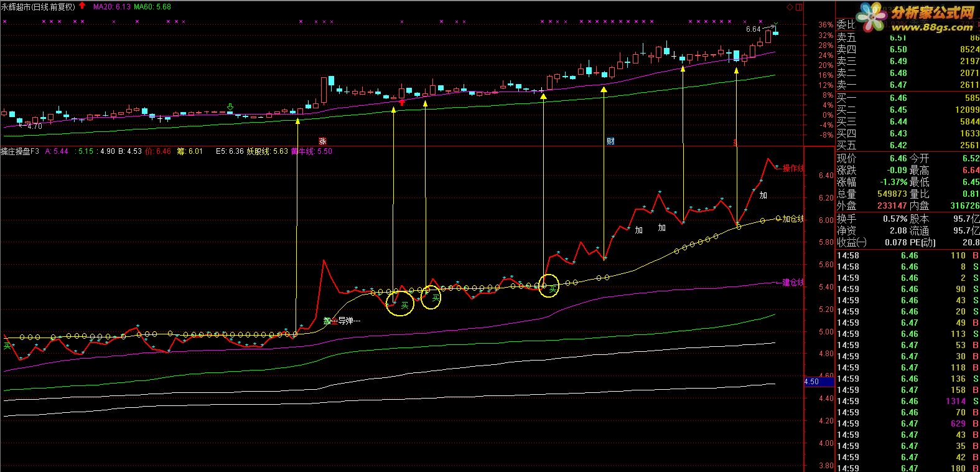Image resolution: width=980 pixels, height=472 pixels.
Task: Select the 卖一 6.47 order row
Action: coord(908,85)
